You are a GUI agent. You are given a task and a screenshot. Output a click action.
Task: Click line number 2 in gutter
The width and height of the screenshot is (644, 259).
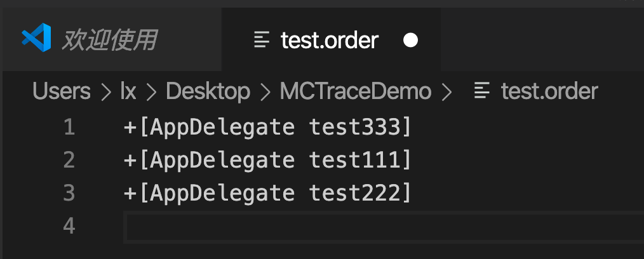[x=69, y=160]
